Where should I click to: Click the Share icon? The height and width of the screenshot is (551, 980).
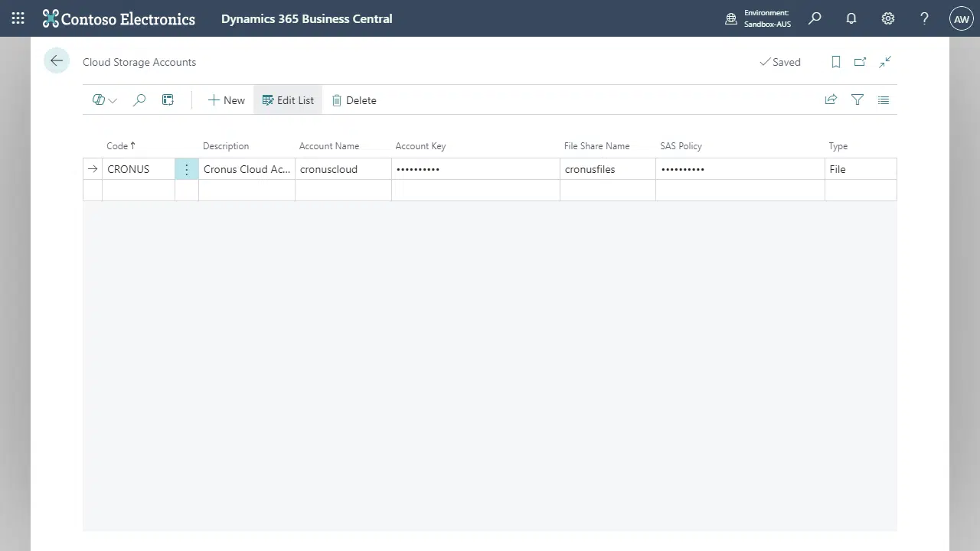831,99
